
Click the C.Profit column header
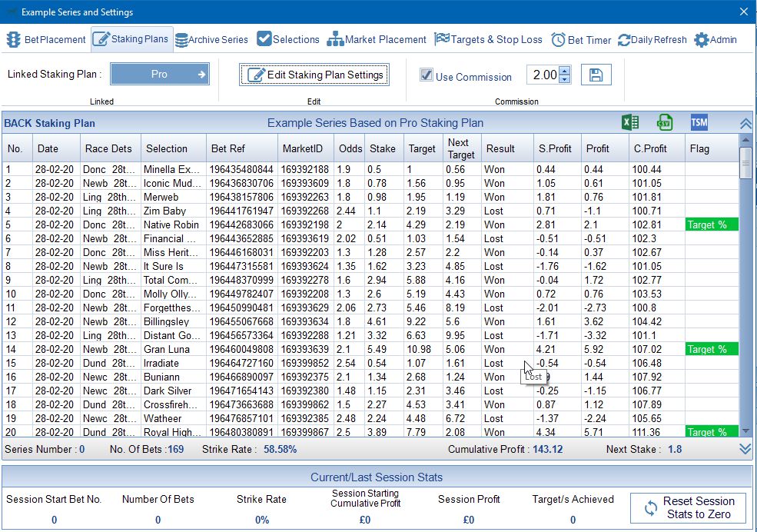(656, 148)
